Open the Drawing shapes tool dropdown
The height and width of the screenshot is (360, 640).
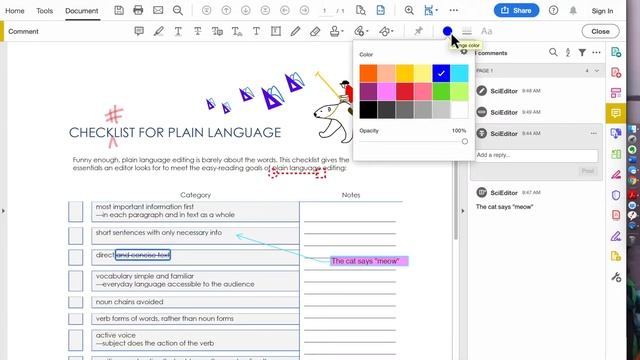(386, 31)
